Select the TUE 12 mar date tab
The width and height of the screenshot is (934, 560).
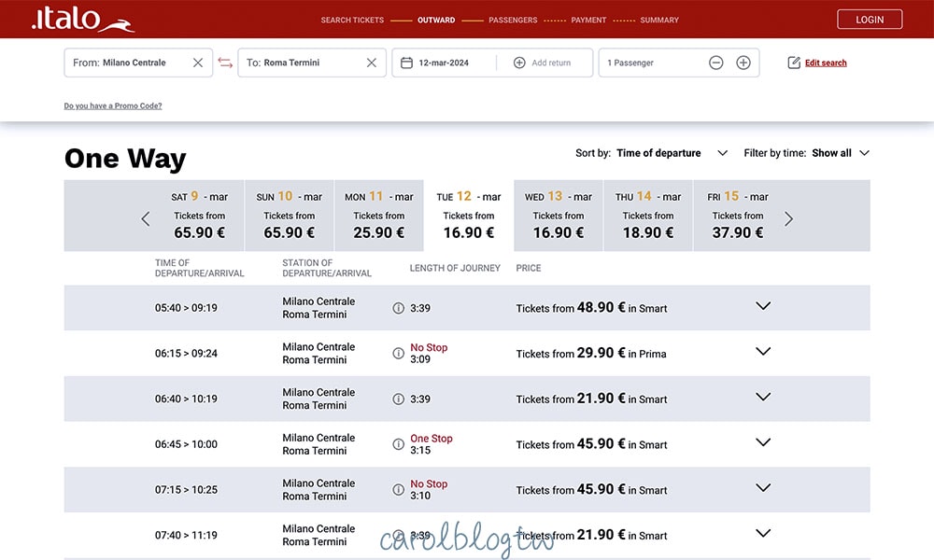point(469,216)
